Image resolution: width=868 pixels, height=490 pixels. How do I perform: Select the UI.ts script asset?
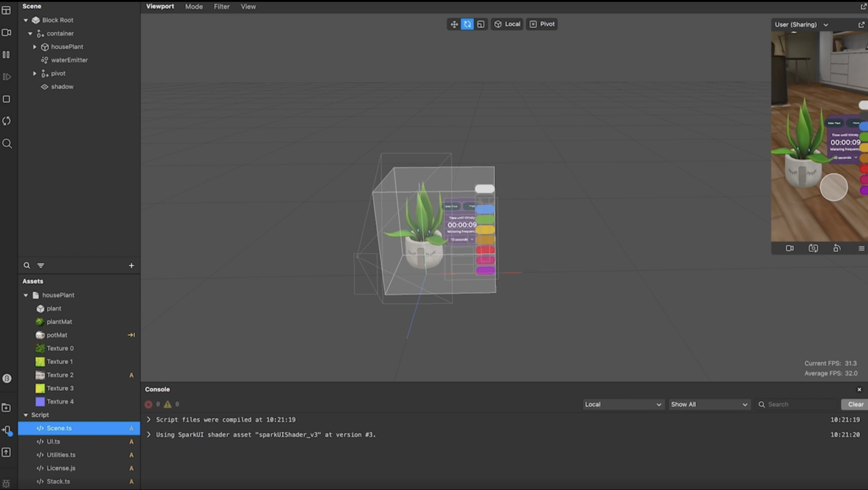53,442
